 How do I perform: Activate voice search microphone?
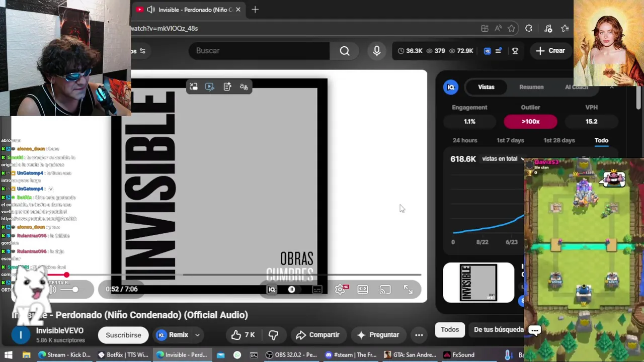[376, 51]
